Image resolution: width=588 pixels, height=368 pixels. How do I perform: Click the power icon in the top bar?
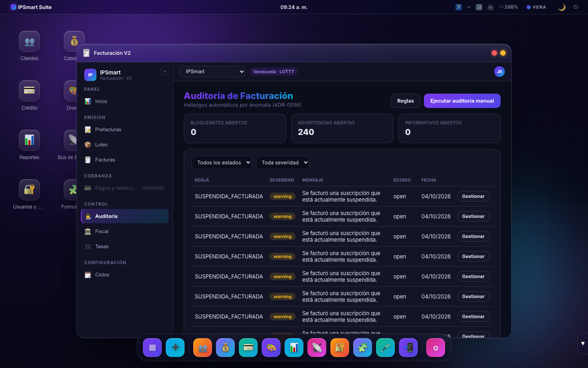click(576, 7)
